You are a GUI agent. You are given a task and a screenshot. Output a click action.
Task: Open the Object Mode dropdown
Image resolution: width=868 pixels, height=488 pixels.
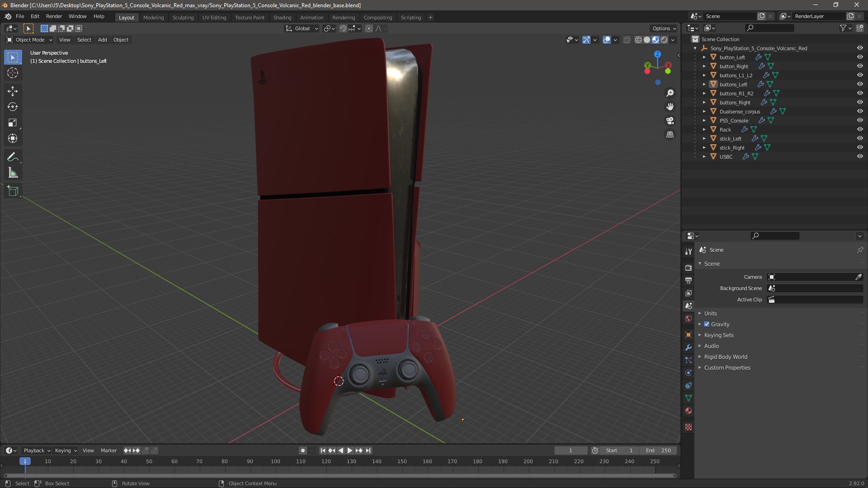29,40
